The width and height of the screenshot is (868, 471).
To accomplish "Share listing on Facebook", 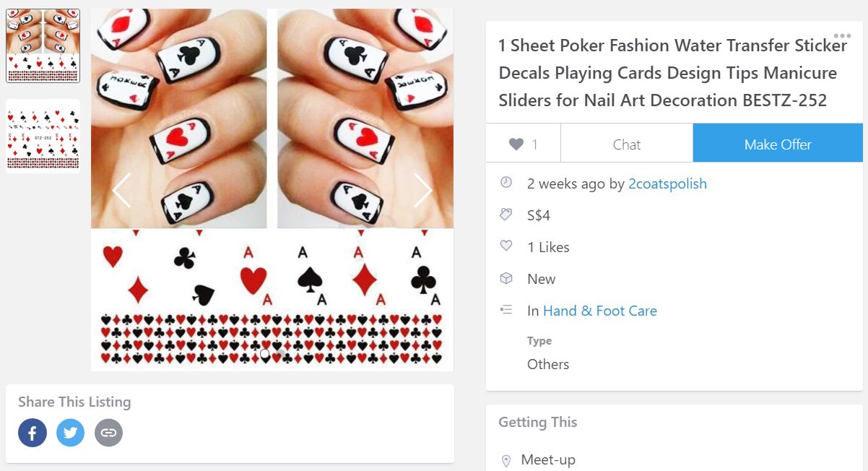I will click(32, 433).
